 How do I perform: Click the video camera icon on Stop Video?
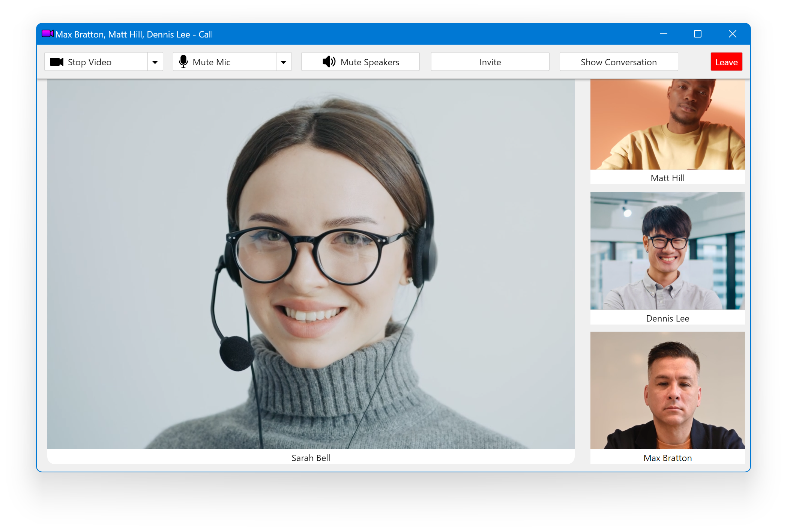pos(57,62)
